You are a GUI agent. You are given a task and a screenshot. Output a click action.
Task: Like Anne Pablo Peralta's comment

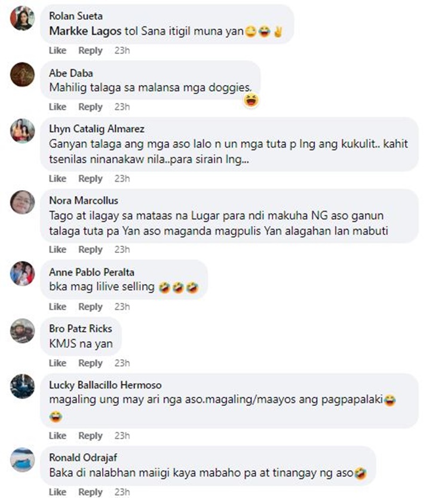tap(57, 307)
